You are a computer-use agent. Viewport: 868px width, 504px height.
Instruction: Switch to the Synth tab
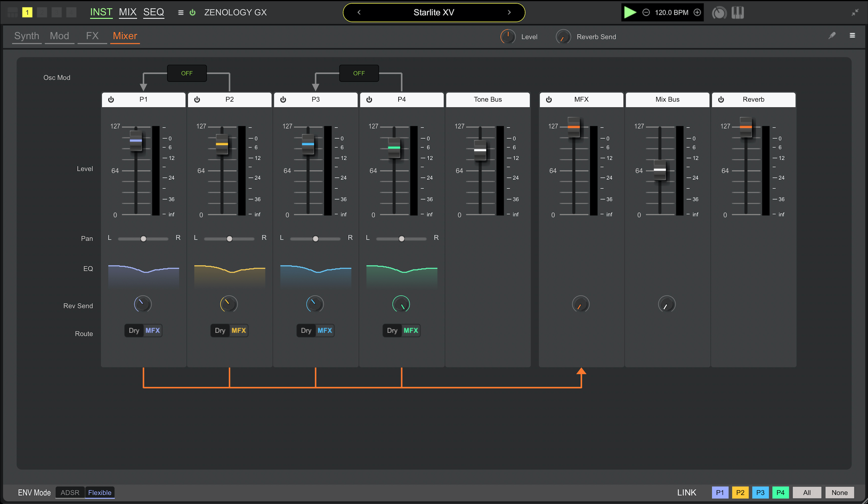tap(27, 36)
